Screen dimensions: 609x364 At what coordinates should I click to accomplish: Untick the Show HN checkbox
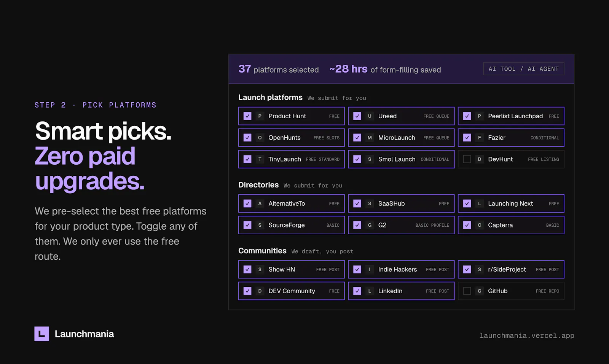pos(247,269)
